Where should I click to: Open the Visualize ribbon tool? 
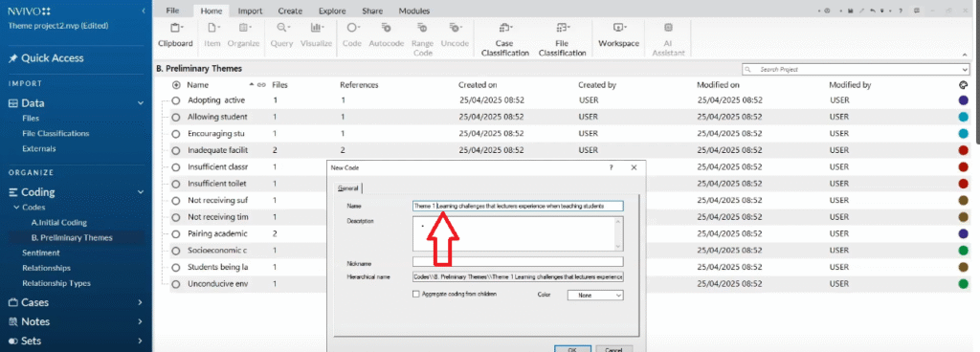316,35
